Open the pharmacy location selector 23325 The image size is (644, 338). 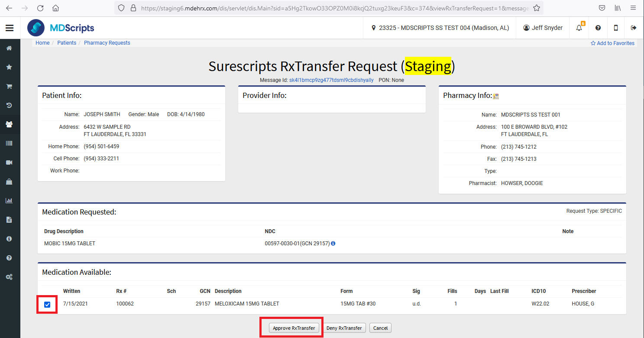[x=440, y=28]
